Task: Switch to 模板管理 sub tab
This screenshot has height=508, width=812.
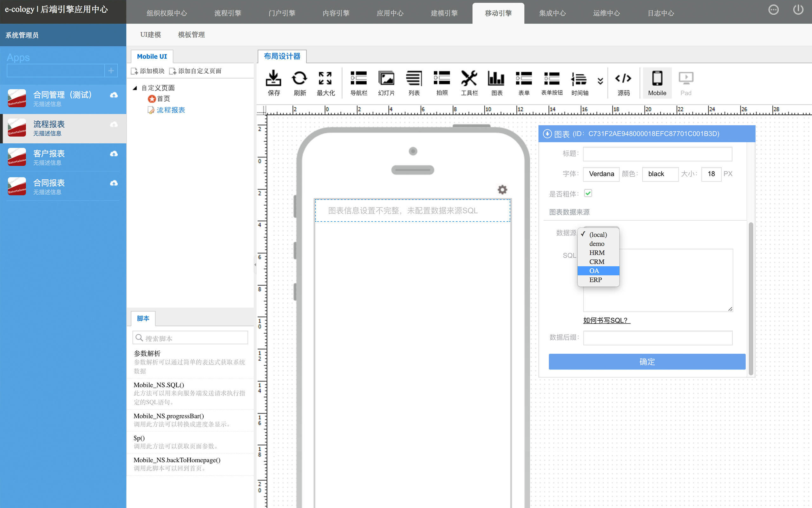Action: point(191,35)
